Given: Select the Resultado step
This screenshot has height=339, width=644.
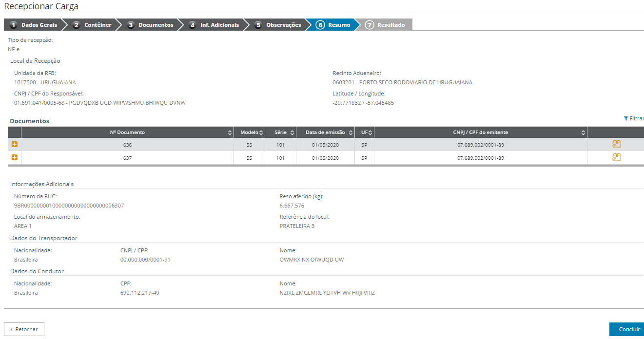Looking at the screenshot, I should 386,25.
